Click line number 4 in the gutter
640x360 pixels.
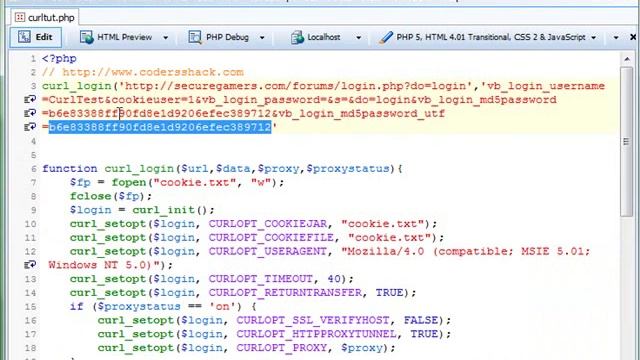pos(33,141)
